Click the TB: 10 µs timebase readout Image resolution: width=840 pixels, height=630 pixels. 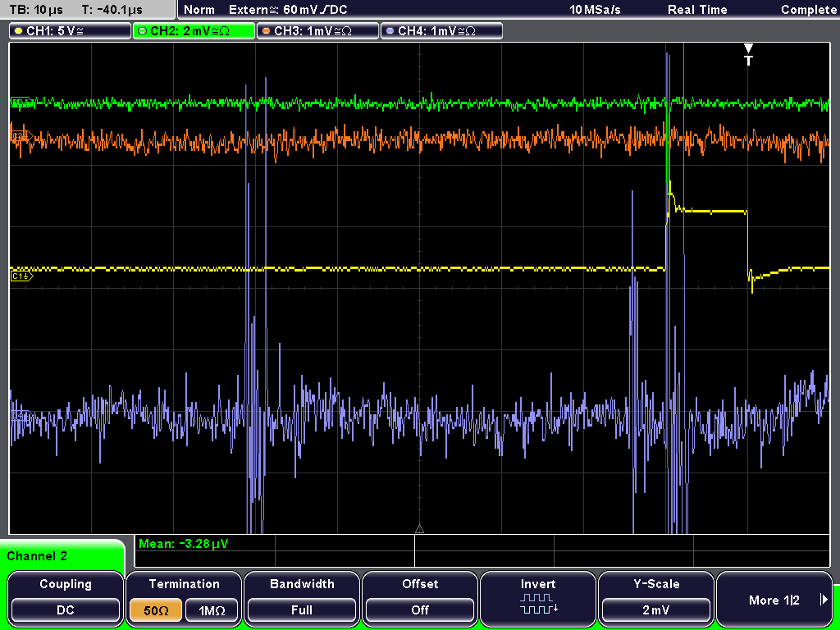tap(36, 10)
